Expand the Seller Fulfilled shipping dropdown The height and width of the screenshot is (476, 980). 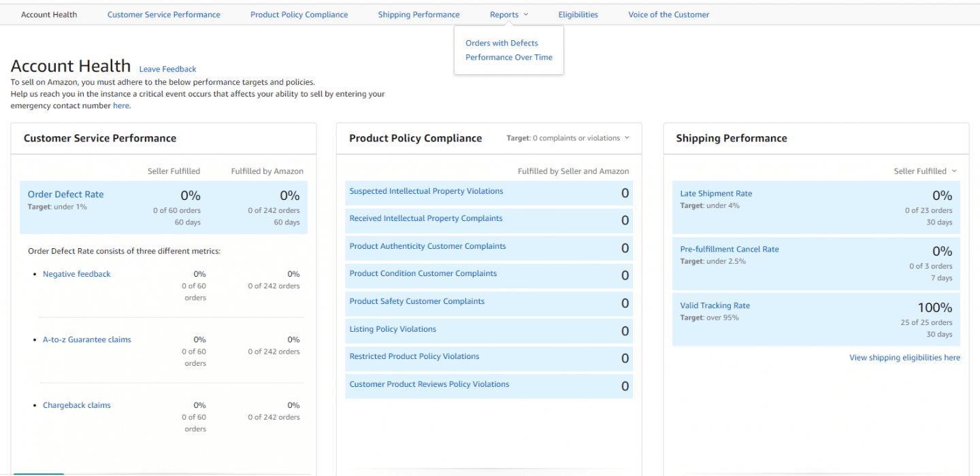tap(925, 171)
